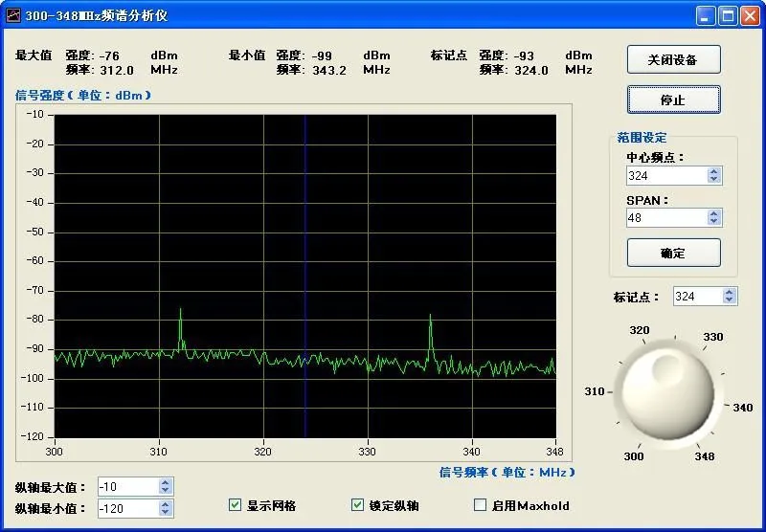
Task: Decrease 标记点 with the down arrow
Action: pos(730,300)
